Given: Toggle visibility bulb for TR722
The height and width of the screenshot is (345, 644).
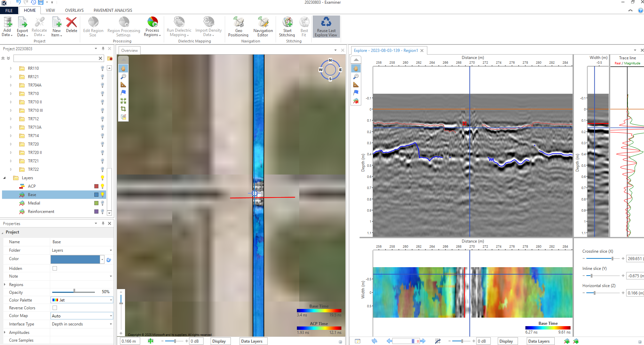Looking at the screenshot, I should pyautogui.click(x=102, y=169).
